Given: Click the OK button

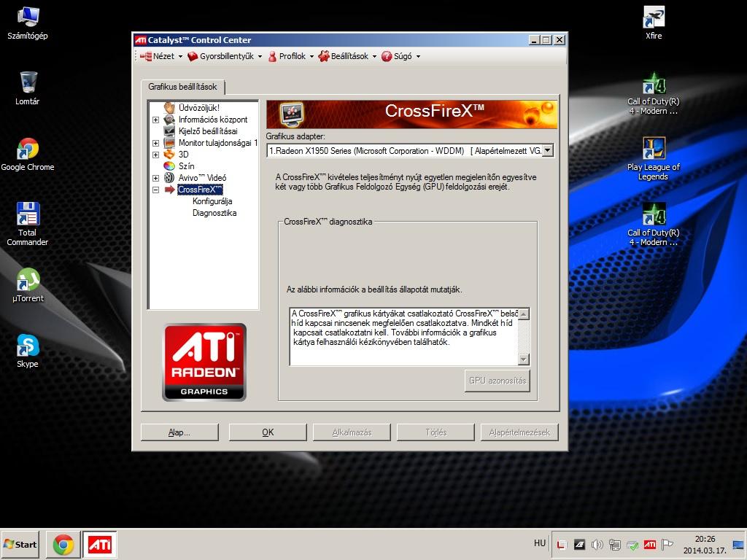Looking at the screenshot, I should click(x=268, y=432).
